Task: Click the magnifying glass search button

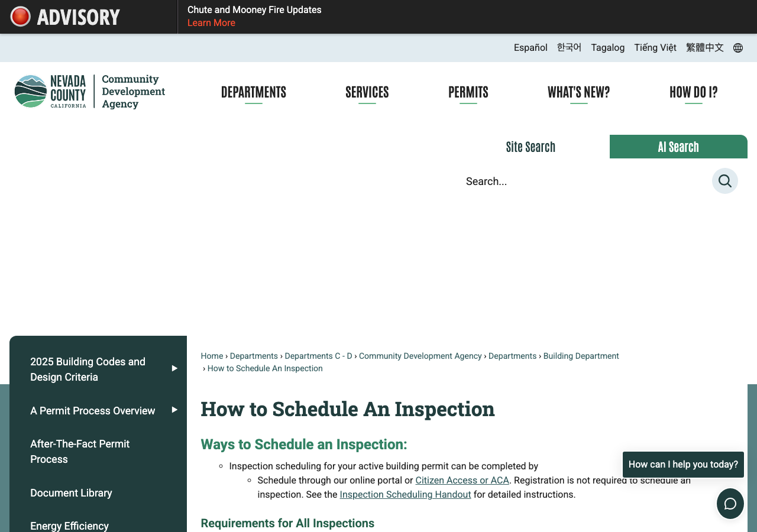Action: coord(725,181)
